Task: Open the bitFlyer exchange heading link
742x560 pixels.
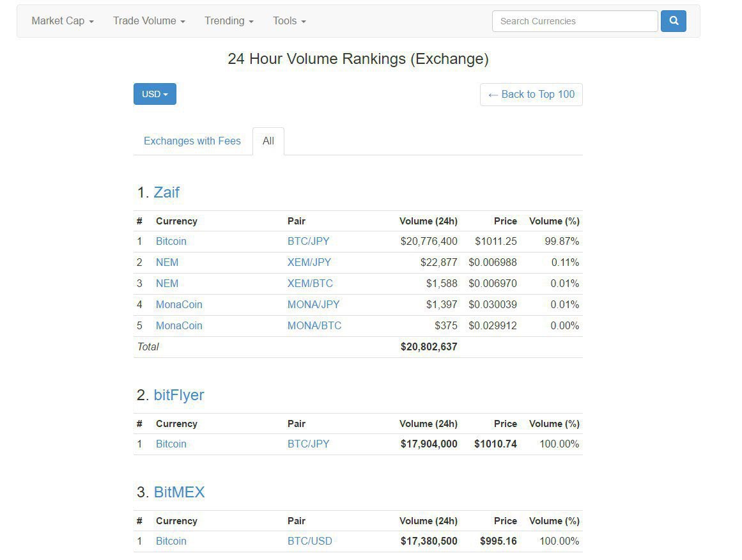Action: tap(179, 395)
